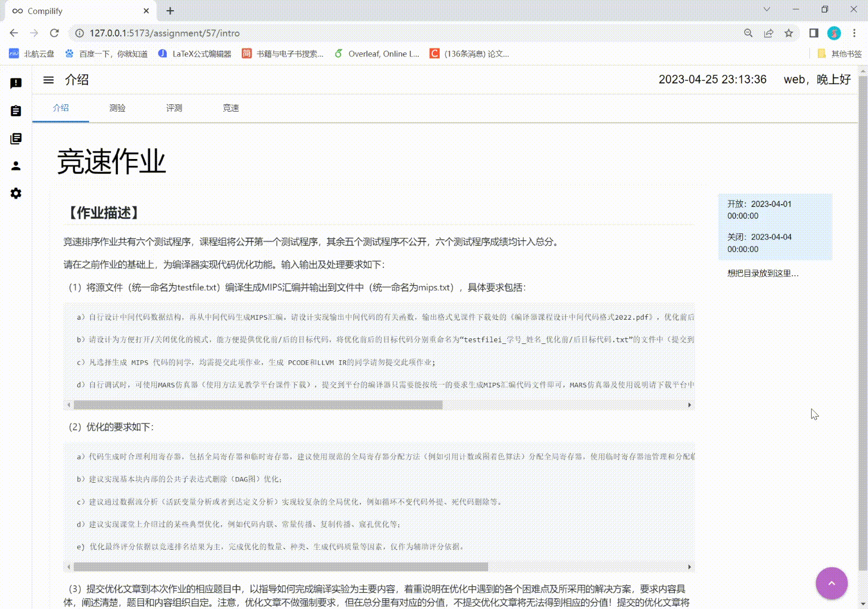The width and height of the screenshot is (868, 609).
Task: Switch to the 测验 tab
Action: pos(117,108)
